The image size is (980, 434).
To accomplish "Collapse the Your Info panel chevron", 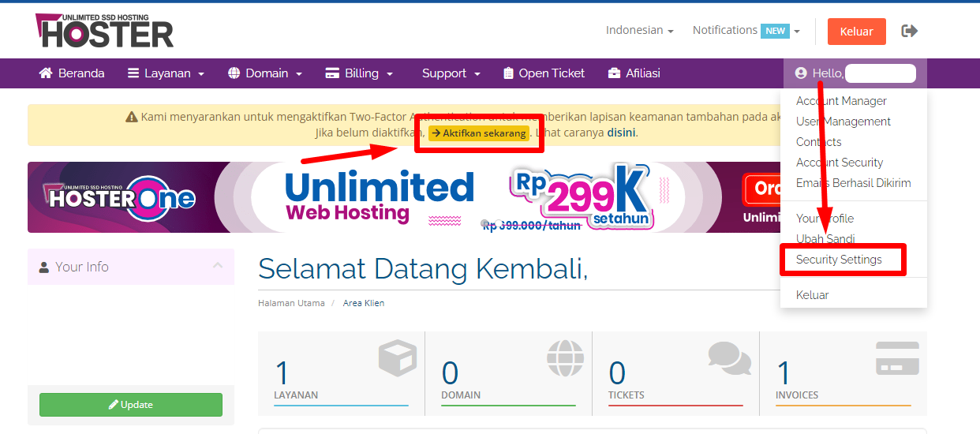I will tap(218, 266).
